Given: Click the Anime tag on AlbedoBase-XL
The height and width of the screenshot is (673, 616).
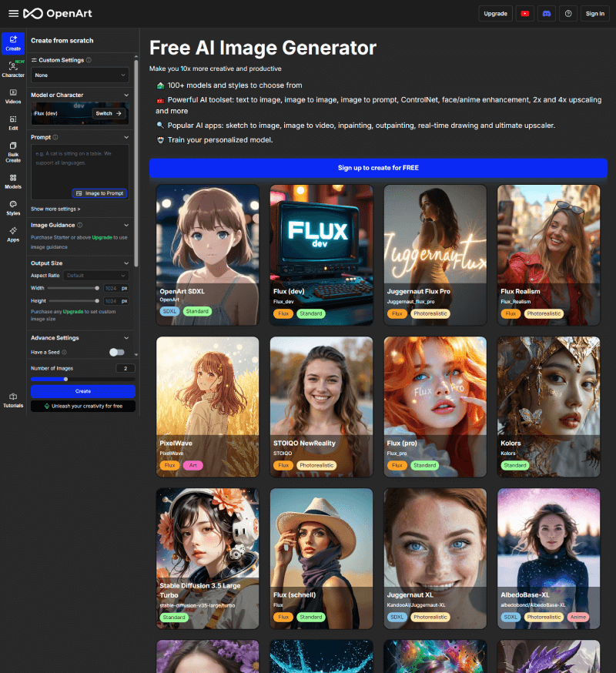Looking at the screenshot, I should pos(577,618).
